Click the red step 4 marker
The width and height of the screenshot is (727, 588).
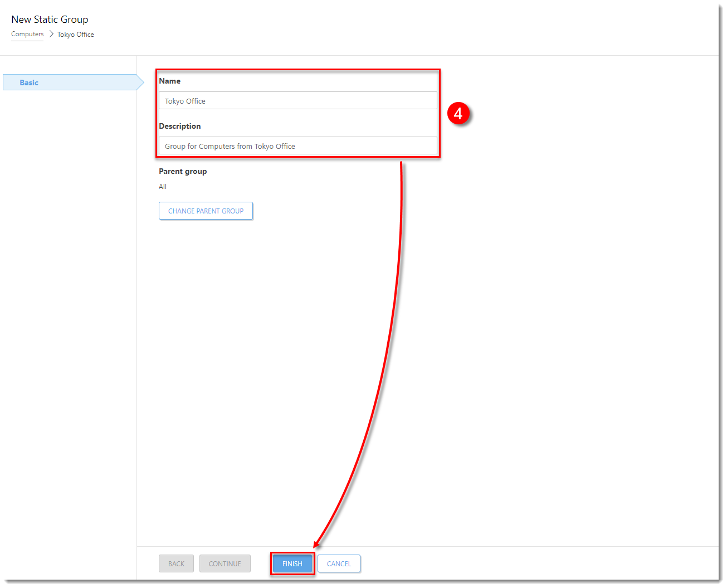pos(458,114)
